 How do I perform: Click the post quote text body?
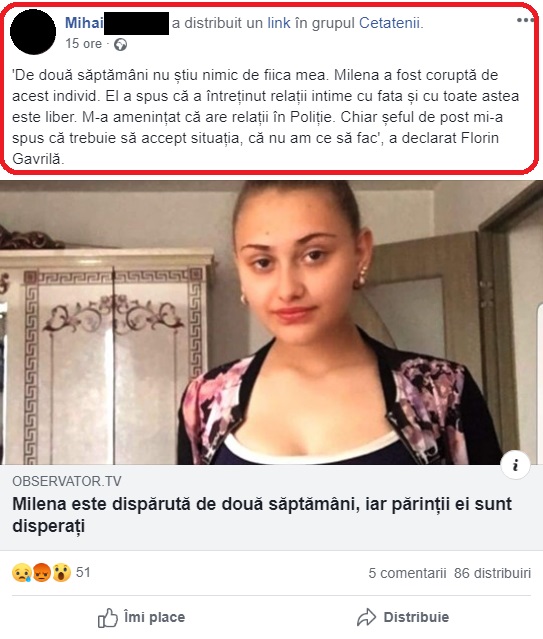coord(265,117)
